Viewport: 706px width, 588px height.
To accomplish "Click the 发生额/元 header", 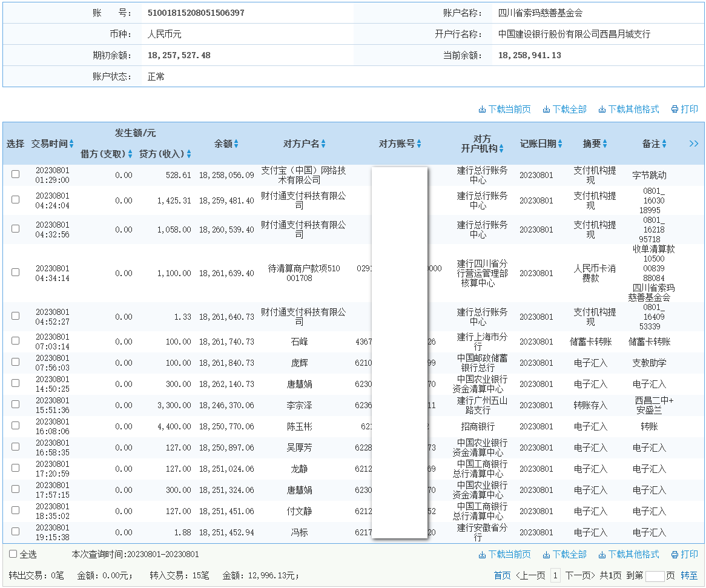I will pyautogui.click(x=135, y=133).
